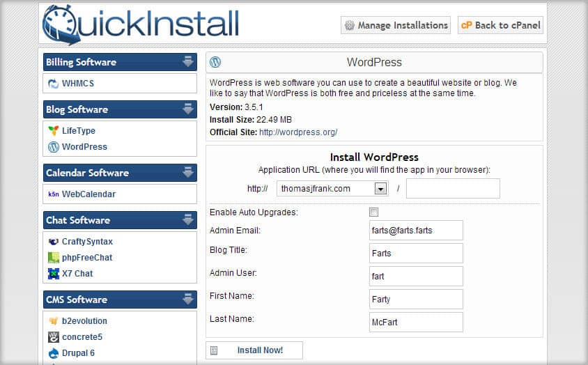Image resolution: width=588 pixels, height=365 pixels.
Task: Click the WebCalendar icon in Calendar Software
Action: tap(54, 194)
